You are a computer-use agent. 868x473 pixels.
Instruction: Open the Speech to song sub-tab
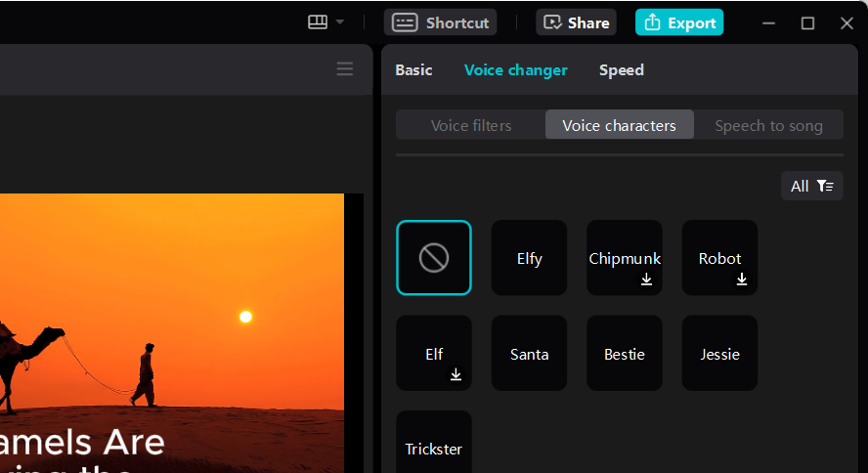coord(768,125)
